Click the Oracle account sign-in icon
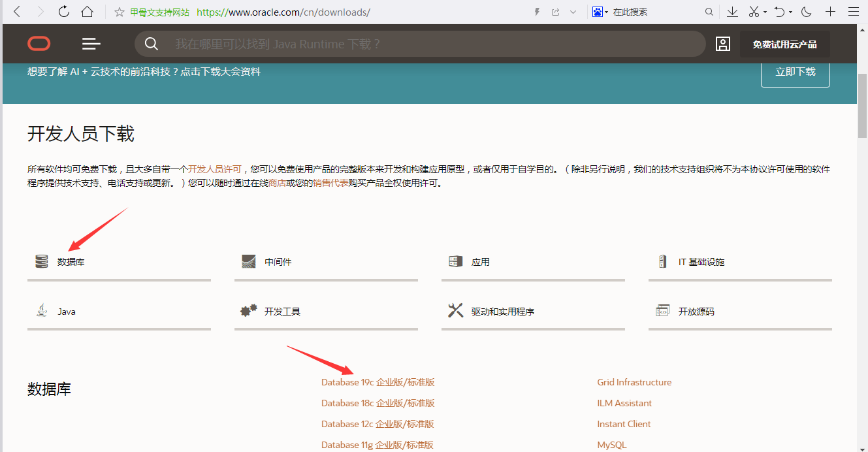868x452 pixels. [x=722, y=44]
